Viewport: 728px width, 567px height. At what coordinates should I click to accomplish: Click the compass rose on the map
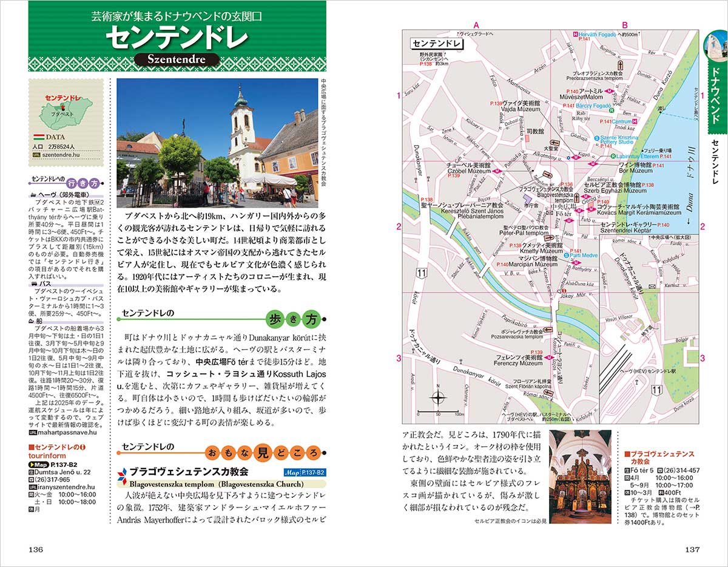[x=438, y=398]
